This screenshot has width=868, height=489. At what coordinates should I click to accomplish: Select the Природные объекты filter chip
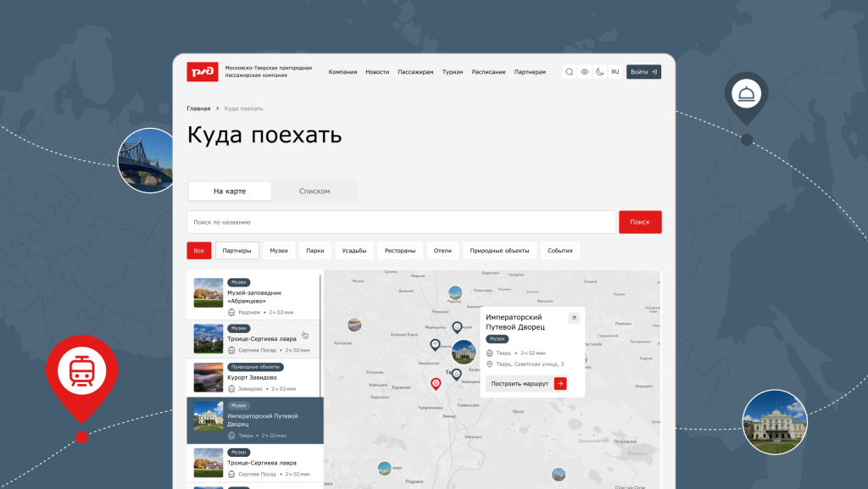pos(499,251)
